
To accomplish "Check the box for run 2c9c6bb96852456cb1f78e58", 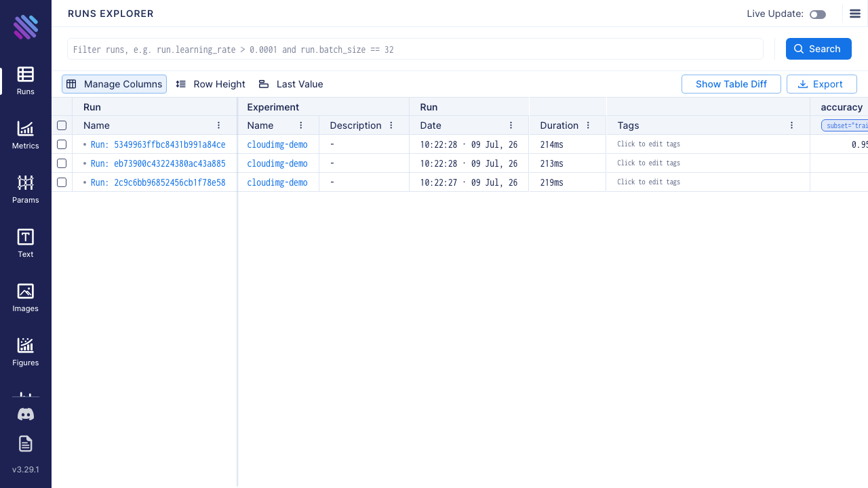I will coord(62,182).
